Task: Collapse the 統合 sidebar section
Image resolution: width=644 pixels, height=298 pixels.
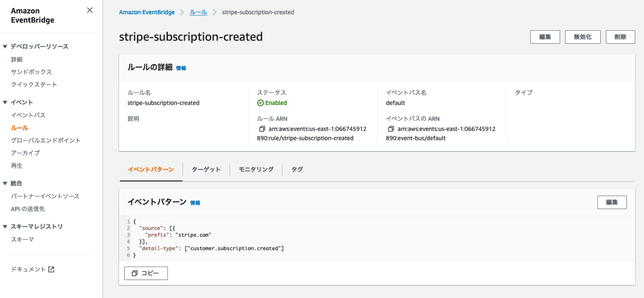Action: (5, 183)
